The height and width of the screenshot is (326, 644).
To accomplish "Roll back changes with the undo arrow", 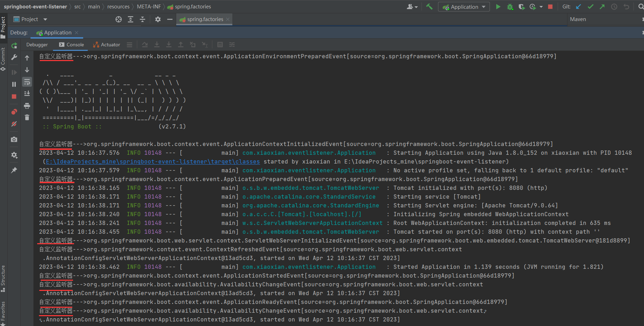I will [626, 7].
